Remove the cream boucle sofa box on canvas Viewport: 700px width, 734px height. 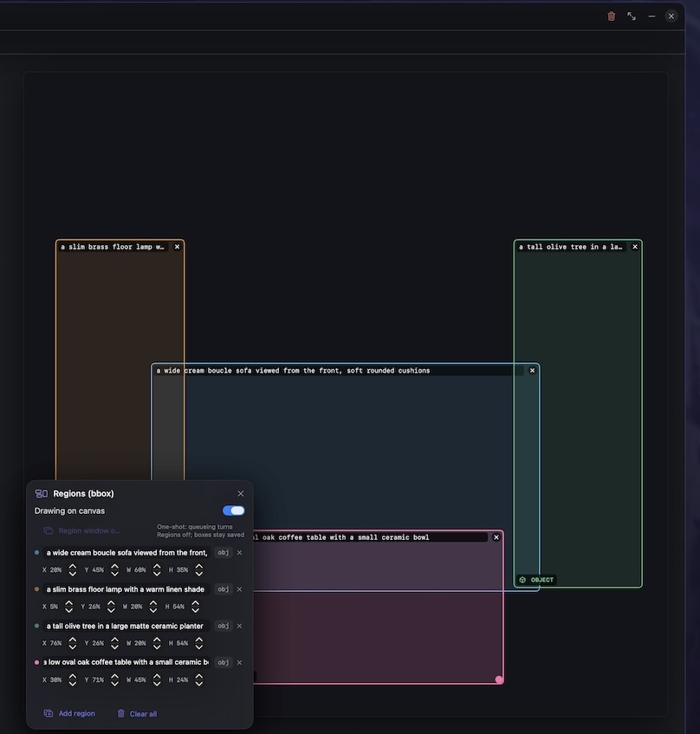[532, 370]
